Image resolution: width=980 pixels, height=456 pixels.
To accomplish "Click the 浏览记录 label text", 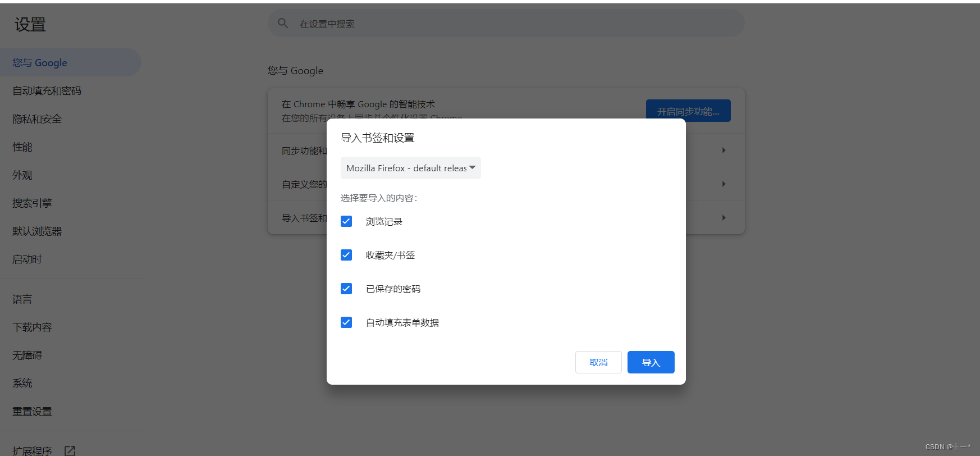I will tap(384, 221).
